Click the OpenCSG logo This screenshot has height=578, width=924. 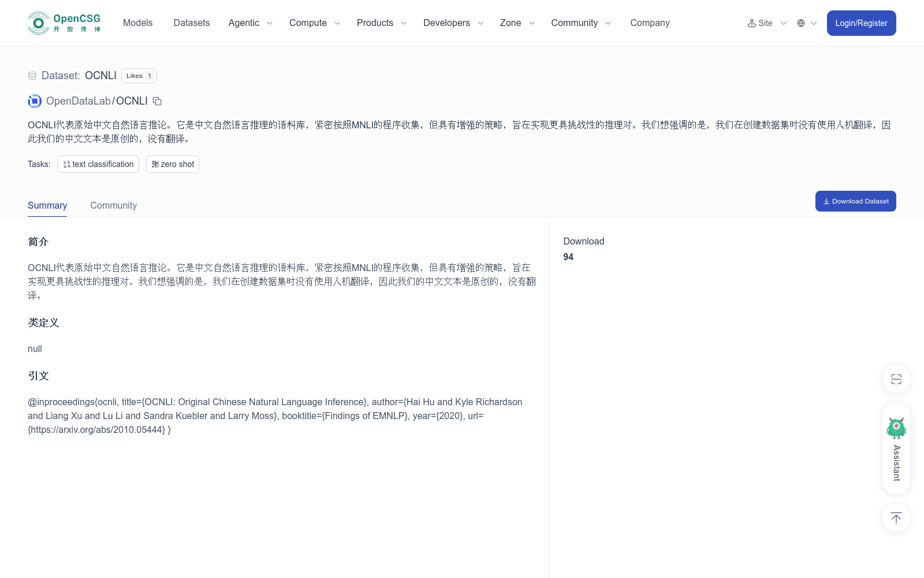[64, 23]
